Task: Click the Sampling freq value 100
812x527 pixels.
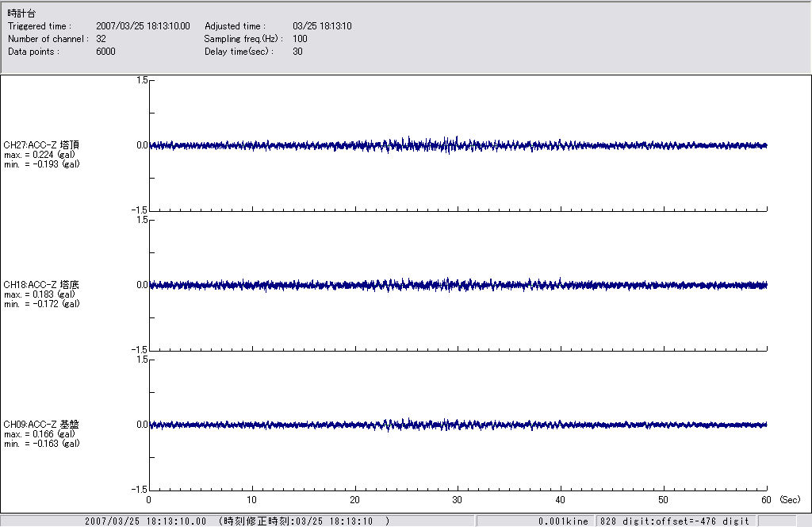Action: pos(300,39)
